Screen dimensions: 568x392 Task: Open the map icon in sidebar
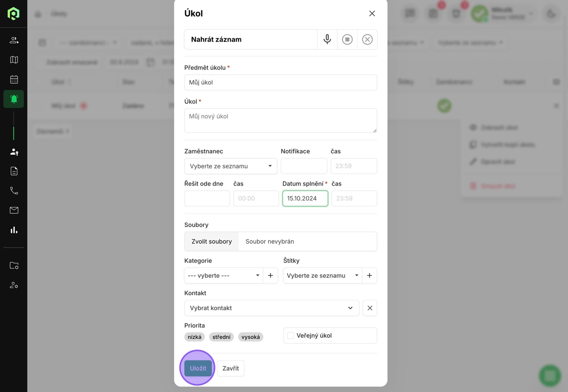tap(14, 60)
